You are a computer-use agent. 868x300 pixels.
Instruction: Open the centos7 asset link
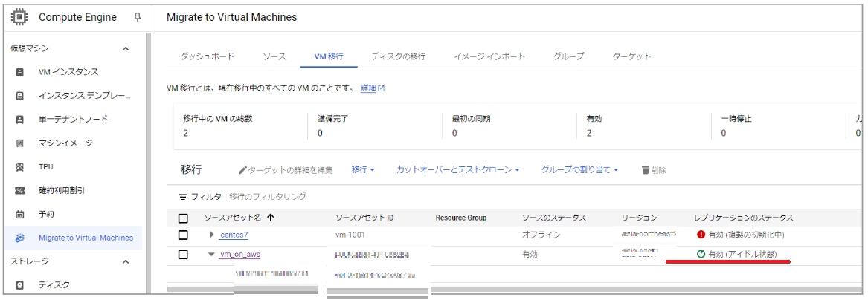point(234,235)
